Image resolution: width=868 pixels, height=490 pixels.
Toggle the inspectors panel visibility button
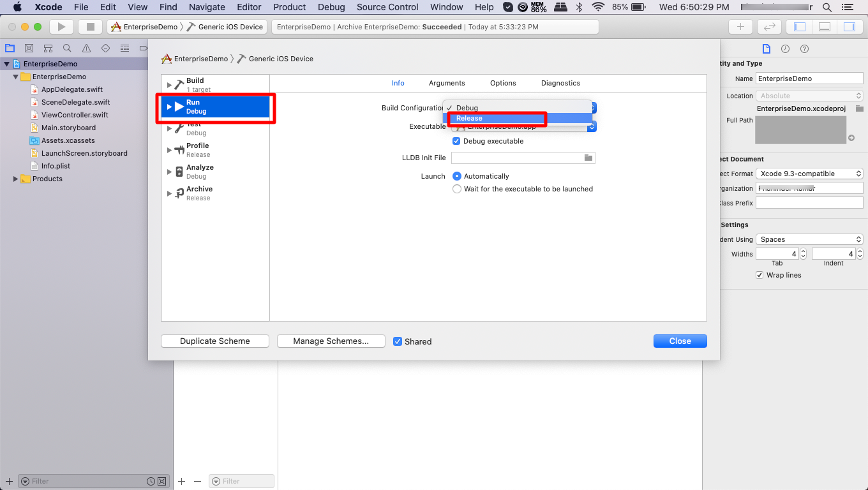pos(849,27)
